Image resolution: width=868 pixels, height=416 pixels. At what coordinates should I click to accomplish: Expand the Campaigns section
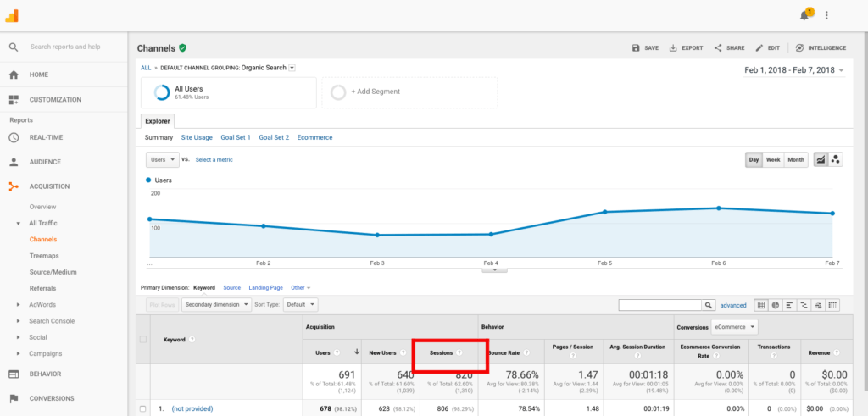[x=19, y=353]
